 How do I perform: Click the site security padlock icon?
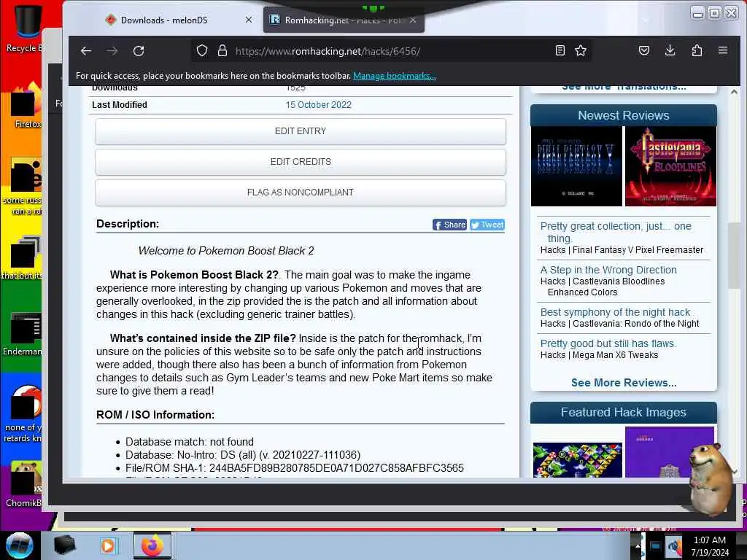click(x=222, y=51)
